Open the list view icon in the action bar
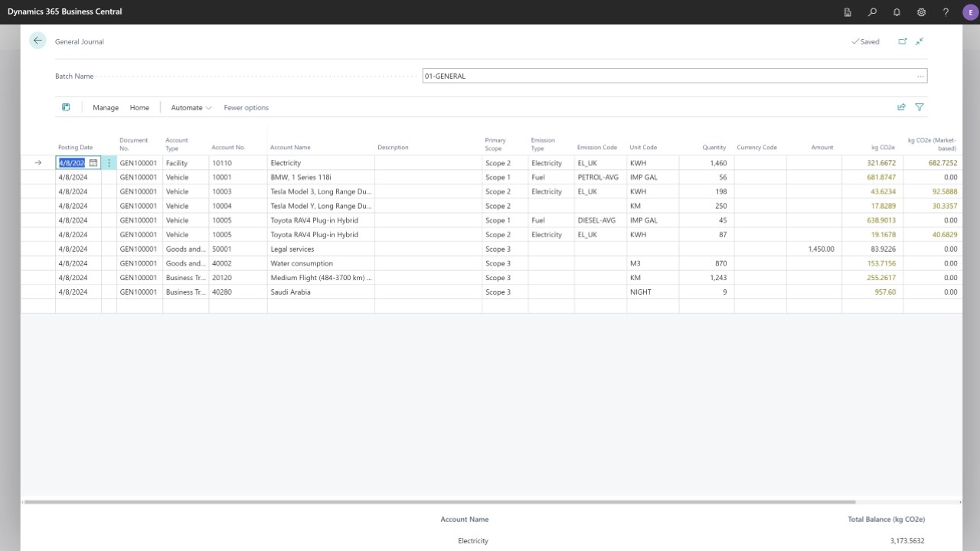The image size is (980, 551). pyautogui.click(x=66, y=107)
